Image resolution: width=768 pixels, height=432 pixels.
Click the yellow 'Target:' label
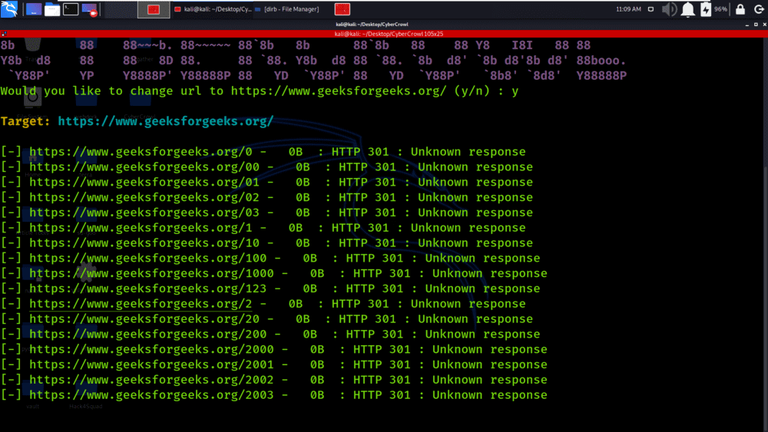25,121
